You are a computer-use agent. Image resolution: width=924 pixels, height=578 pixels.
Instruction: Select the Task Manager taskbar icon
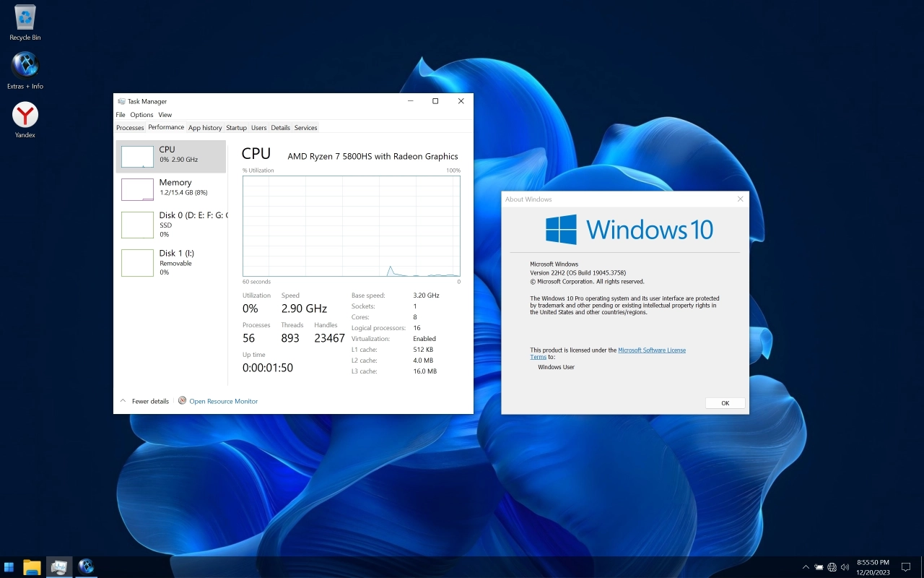(59, 566)
